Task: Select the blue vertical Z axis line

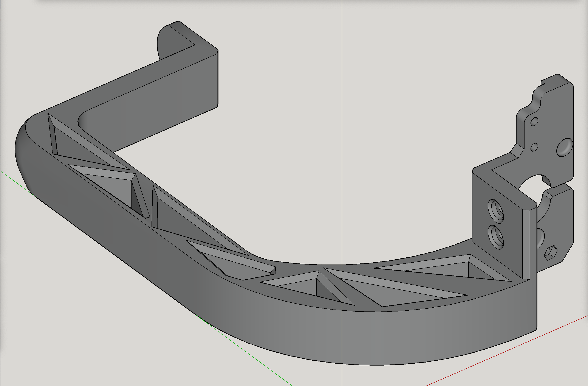Action: (x=342, y=62)
